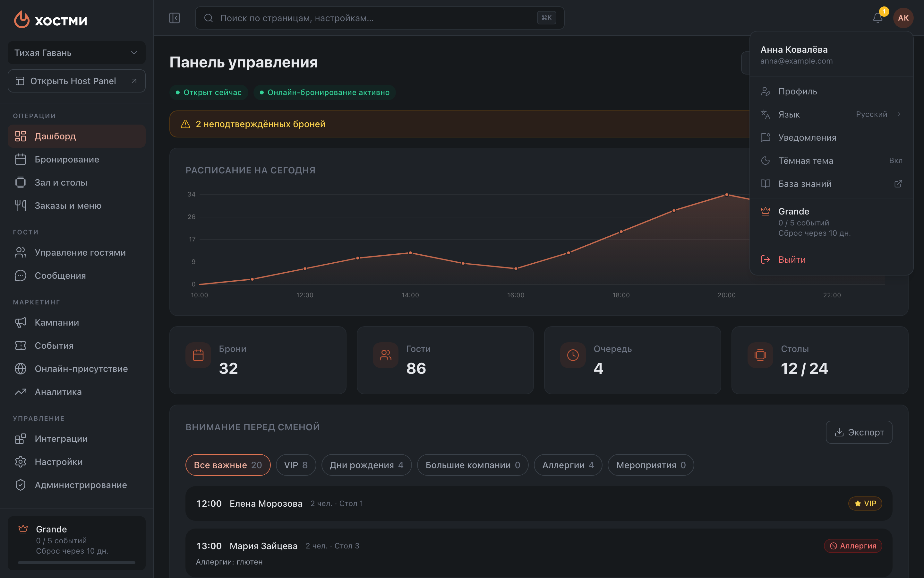Click the 20:00 peak point on the chart
Image resolution: width=924 pixels, height=578 pixels.
pyautogui.click(x=727, y=195)
